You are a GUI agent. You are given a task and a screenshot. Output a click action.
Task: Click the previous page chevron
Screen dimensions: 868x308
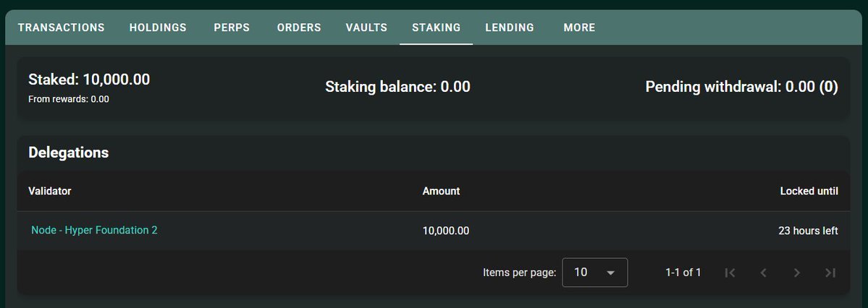coord(763,273)
